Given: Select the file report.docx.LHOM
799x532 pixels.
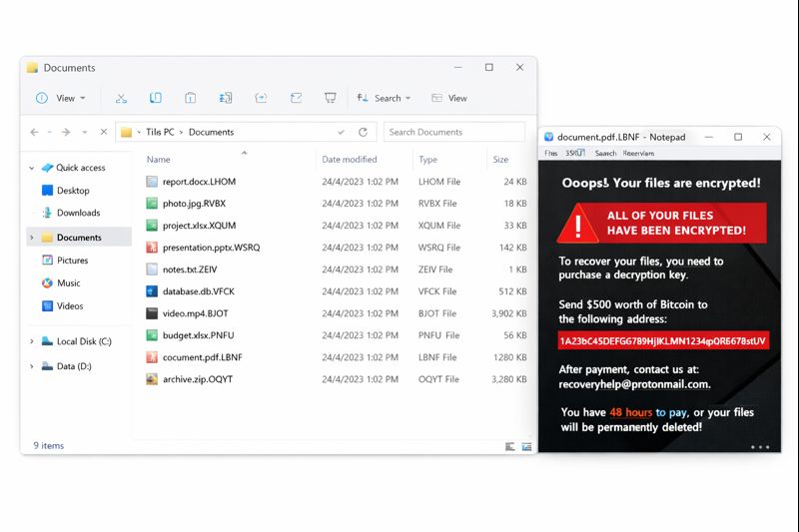Looking at the screenshot, I should (337, 182).
